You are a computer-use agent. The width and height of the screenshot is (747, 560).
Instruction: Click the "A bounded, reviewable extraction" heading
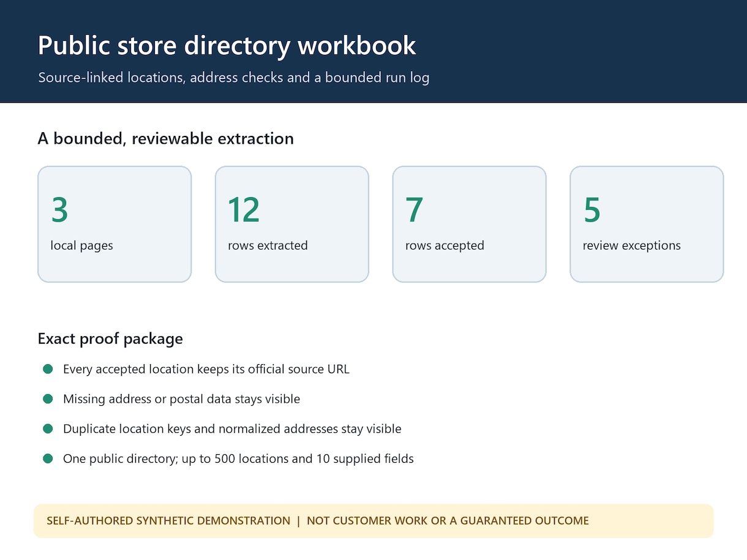(166, 139)
